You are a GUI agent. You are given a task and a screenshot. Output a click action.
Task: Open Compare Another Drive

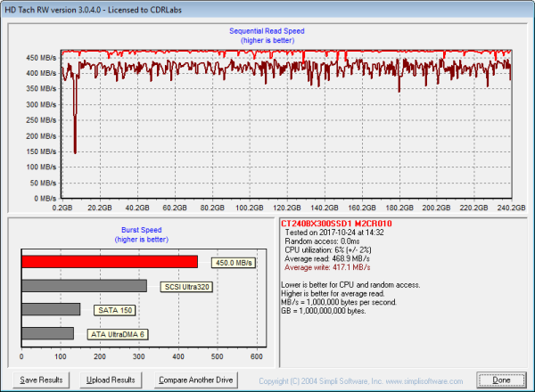[x=194, y=380]
